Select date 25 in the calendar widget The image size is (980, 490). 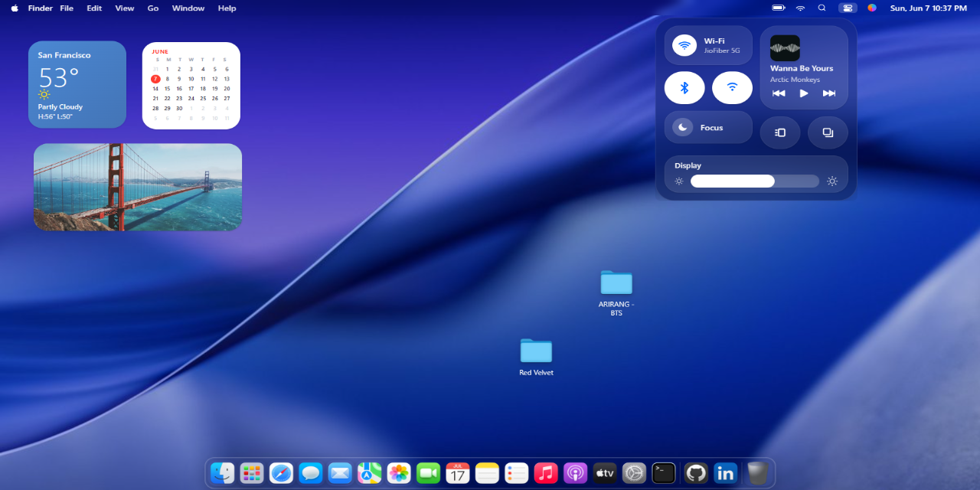tap(203, 98)
